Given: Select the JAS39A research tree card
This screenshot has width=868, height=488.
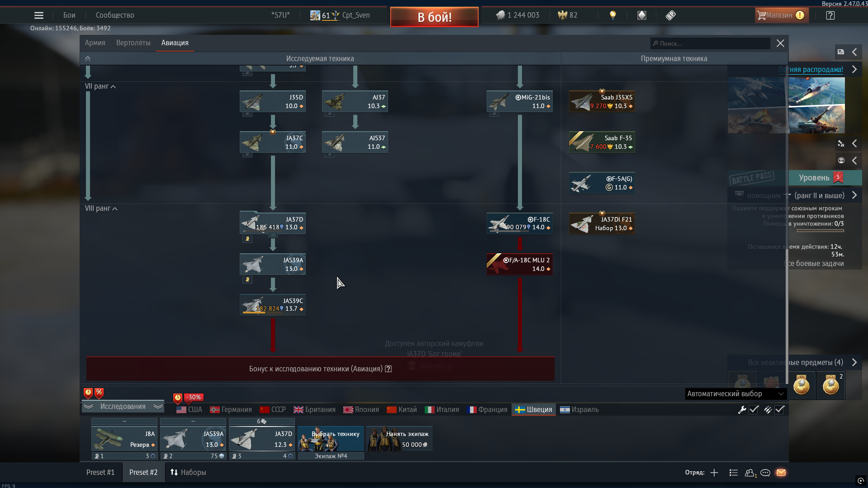Looking at the screenshot, I should click(273, 264).
